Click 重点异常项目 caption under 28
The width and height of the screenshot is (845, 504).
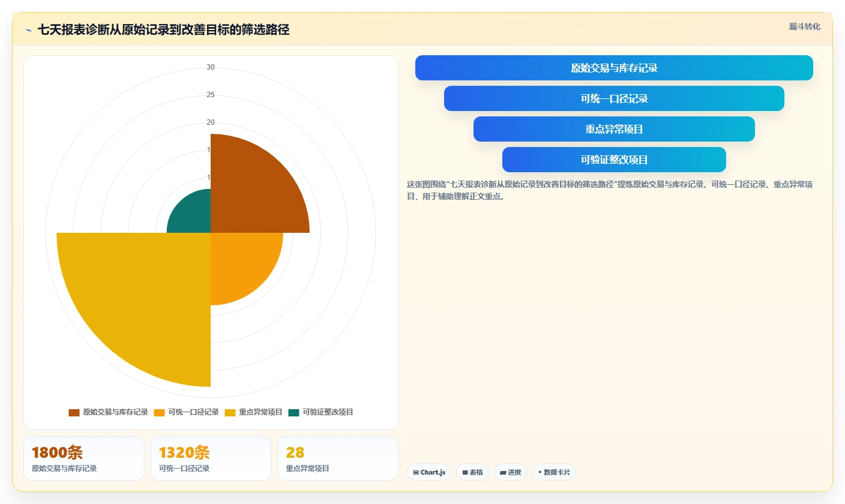pos(308,469)
